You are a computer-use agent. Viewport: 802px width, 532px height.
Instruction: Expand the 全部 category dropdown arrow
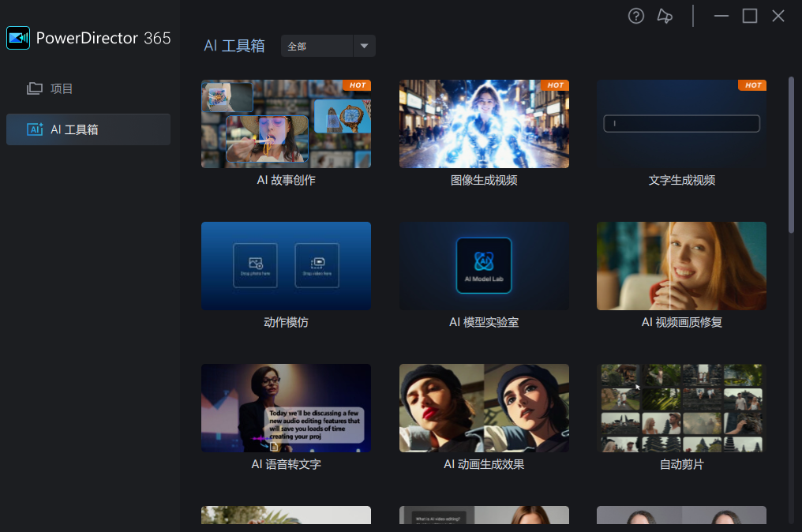click(364, 46)
